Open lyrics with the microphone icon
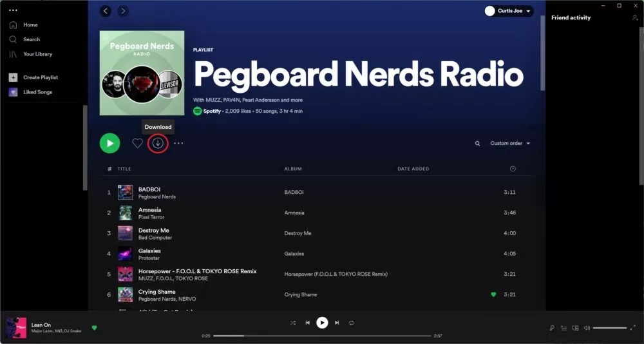The width and height of the screenshot is (644, 344). coord(552,328)
